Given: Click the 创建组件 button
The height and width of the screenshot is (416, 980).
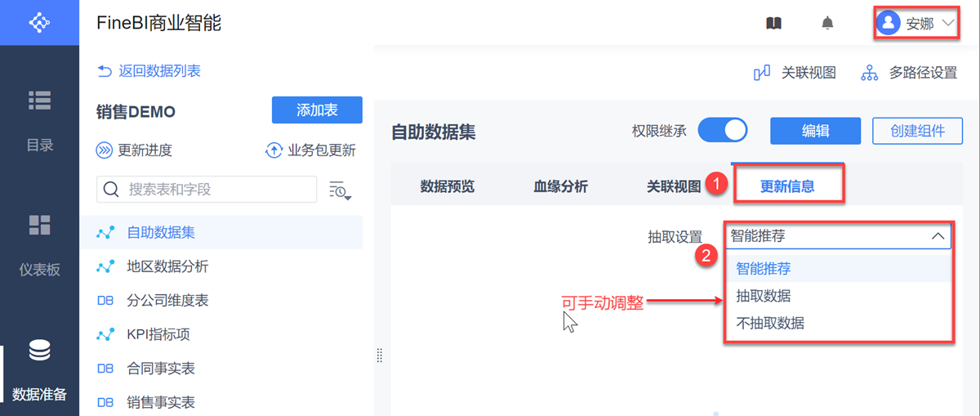Looking at the screenshot, I should 917,131.
